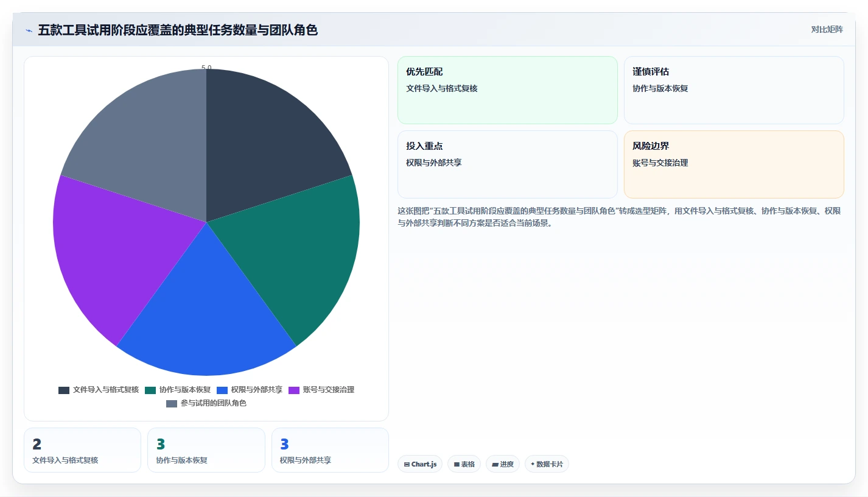Toggle legend item 文件导入与格式复核
This screenshot has width=868, height=497.
[99, 390]
